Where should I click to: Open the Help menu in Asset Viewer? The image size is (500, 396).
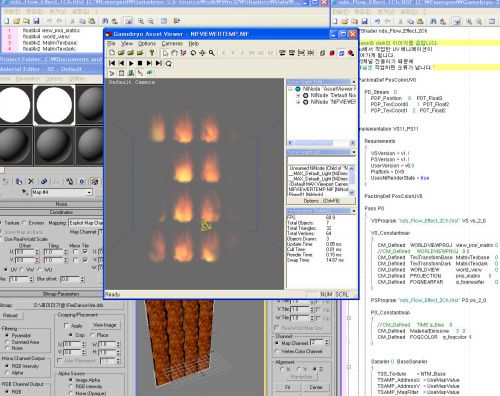click(x=194, y=44)
